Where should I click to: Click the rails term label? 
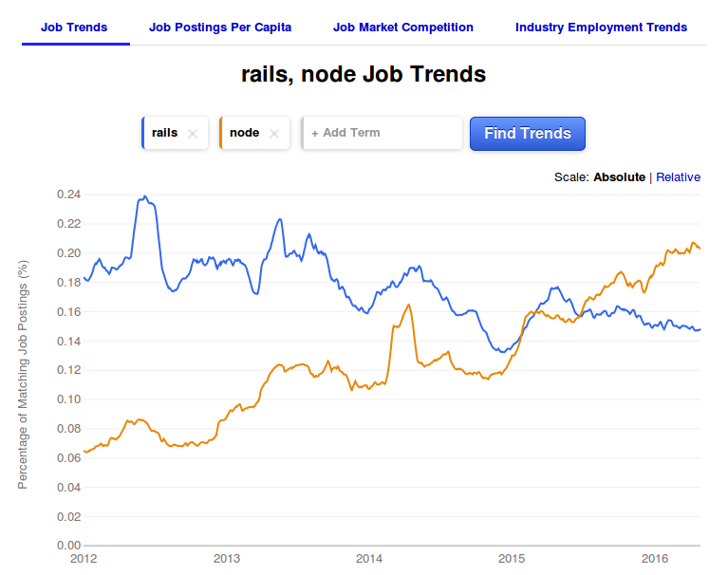click(x=164, y=133)
